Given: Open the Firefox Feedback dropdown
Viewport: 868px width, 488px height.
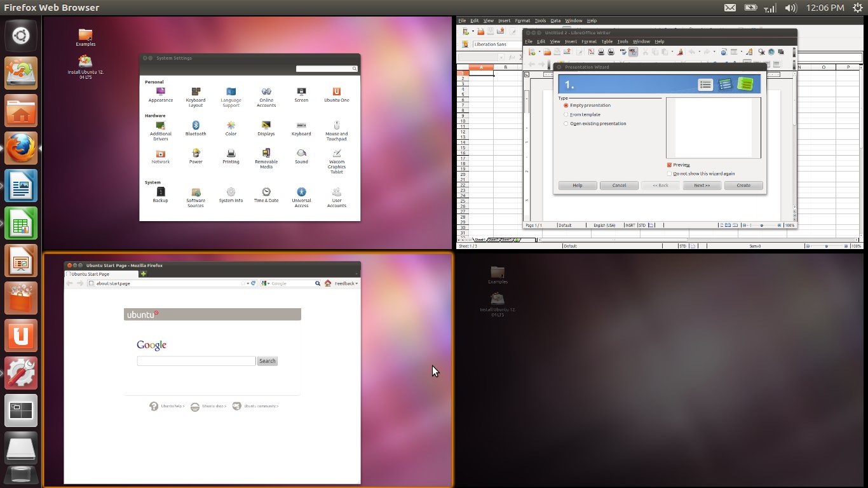Looking at the screenshot, I should tap(346, 283).
